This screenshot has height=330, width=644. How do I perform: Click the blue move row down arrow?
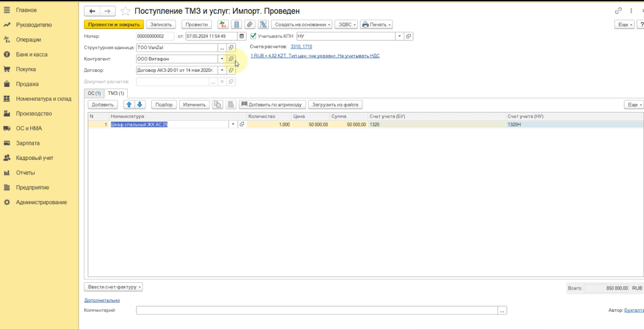point(140,105)
